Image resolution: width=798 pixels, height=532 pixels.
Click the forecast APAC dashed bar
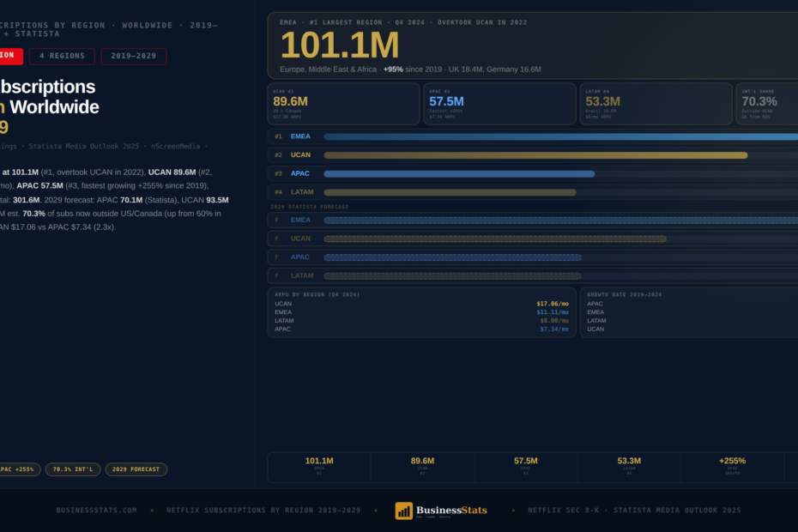tap(452, 257)
